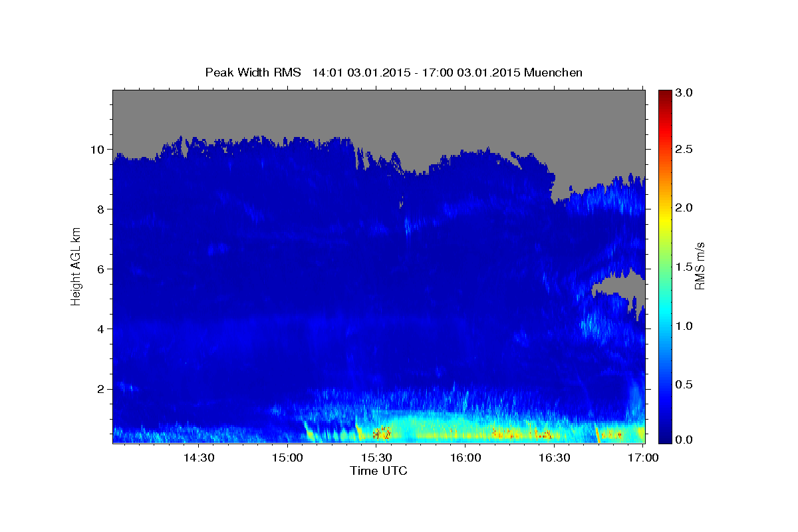Click the 'Muenchen' station name in the title
This screenshot has height=532, width=798.
pyautogui.click(x=553, y=72)
